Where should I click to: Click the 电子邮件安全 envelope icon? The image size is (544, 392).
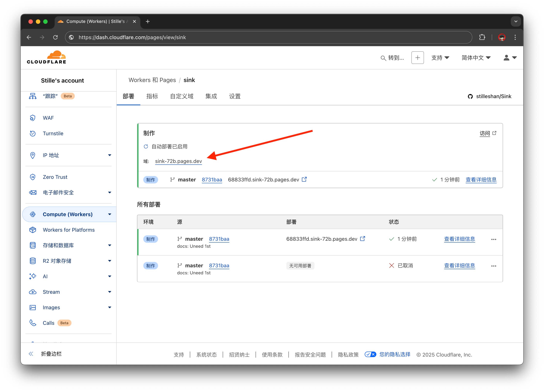coord(33,192)
